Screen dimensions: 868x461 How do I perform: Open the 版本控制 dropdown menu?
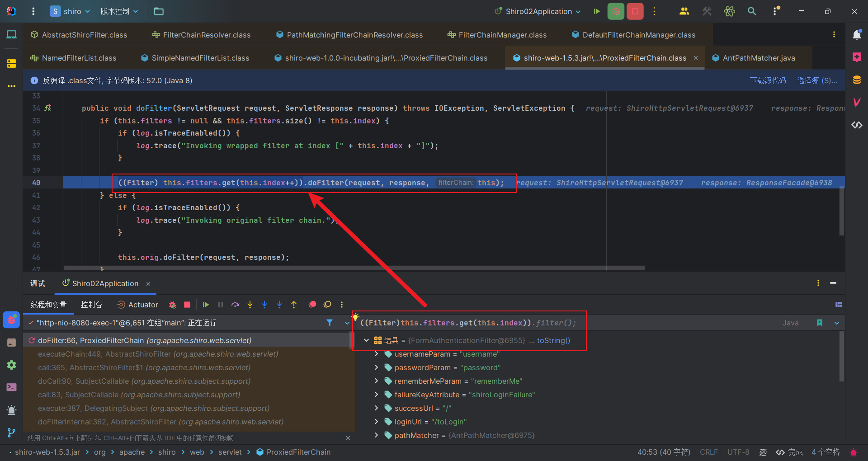click(x=119, y=11)
